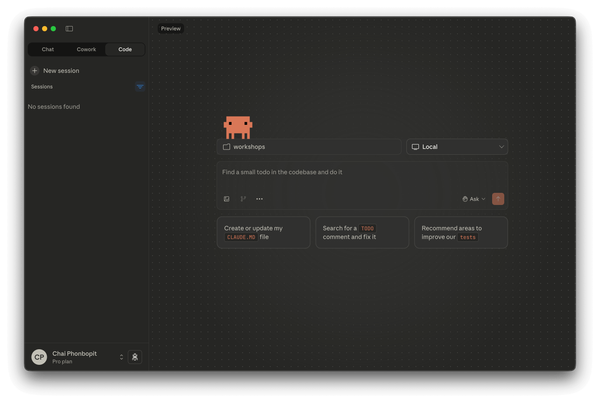Start a New session
Viewport: 600px width, 403px height.
point(55,71)
